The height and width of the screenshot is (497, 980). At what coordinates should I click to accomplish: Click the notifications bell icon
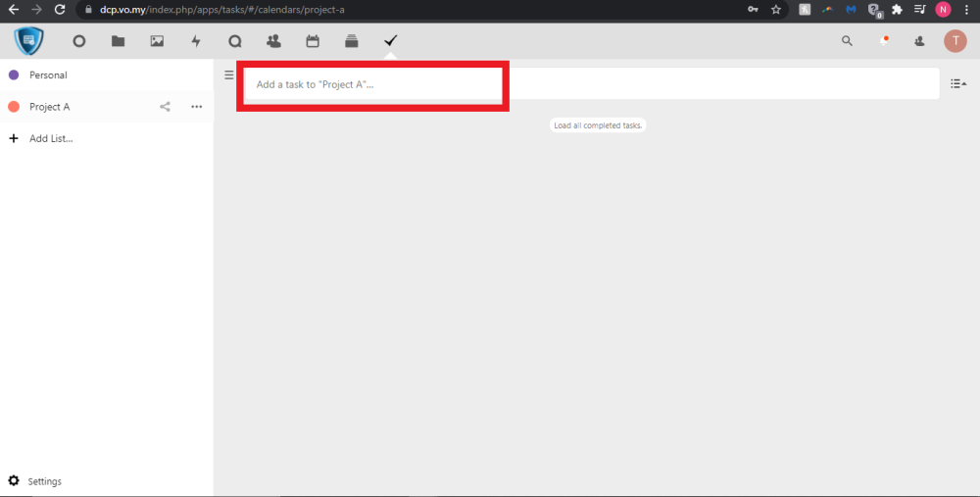pyautogui.click(x=884, y=41)
